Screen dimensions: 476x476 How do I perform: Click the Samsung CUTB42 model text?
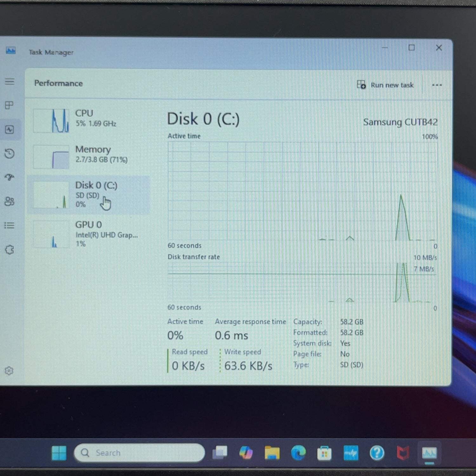pyautogui.click(x=400, y=122)
